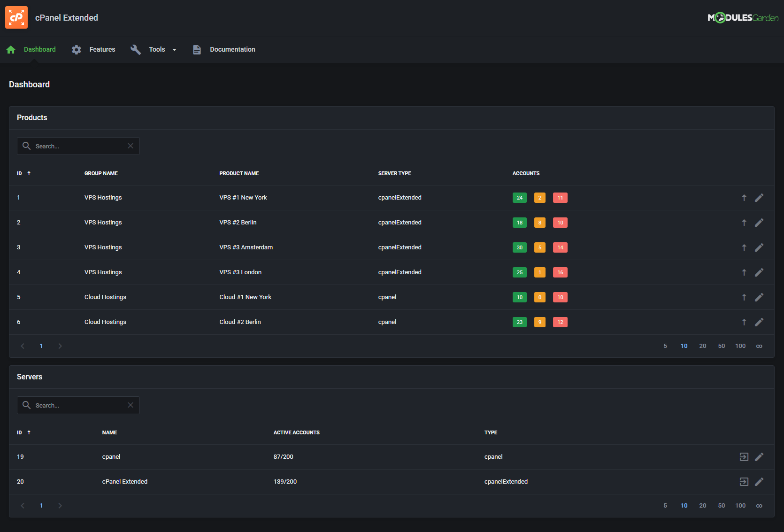The image size is (784, 532).
Task: Click upgrade arrow for Cloud #2 Berlin
Action: pyautogui.click(x=744, y=322)
